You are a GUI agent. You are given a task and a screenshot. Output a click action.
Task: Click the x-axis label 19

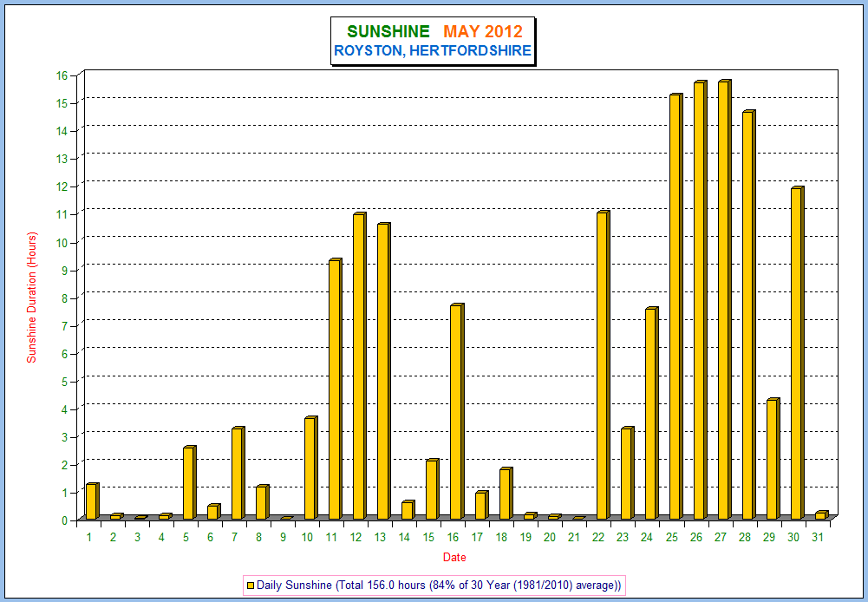(525, 537)
